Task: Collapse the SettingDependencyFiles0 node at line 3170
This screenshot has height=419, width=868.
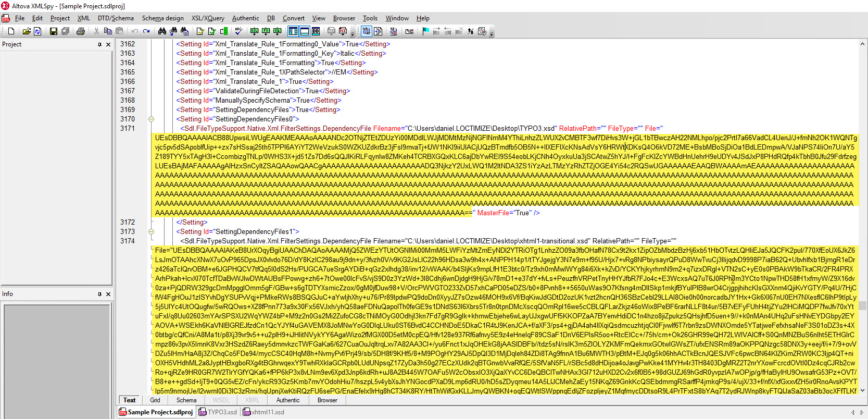Action: point(152,119)
